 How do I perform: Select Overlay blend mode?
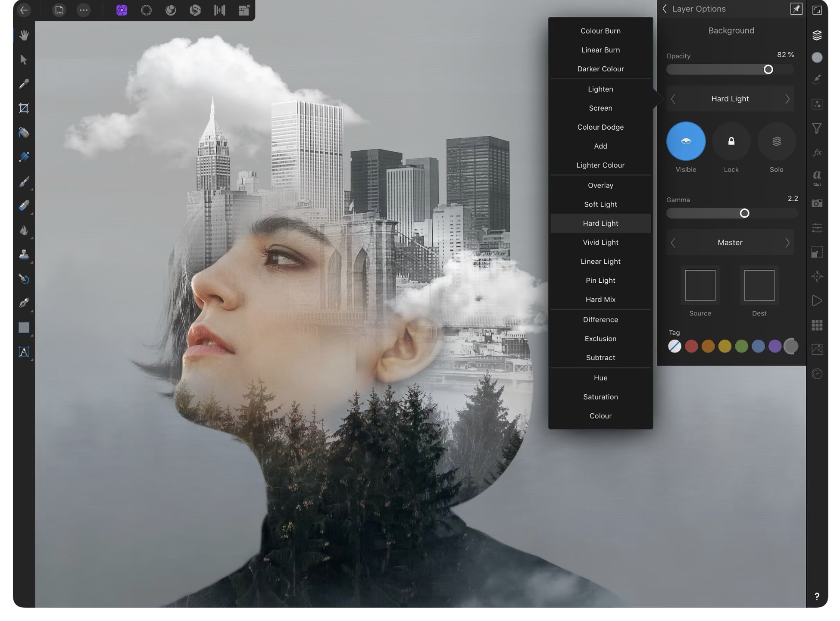600,185
